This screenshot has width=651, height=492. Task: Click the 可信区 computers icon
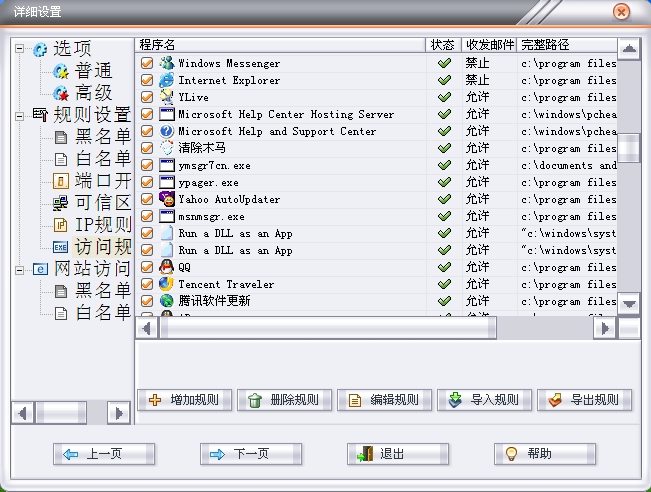pyautogui.click(x=61, y=203)
